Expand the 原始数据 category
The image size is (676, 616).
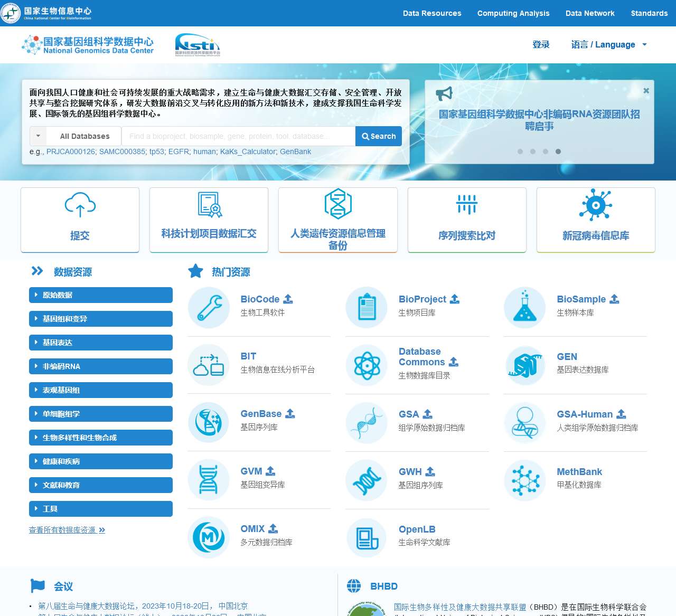(100, 295)
